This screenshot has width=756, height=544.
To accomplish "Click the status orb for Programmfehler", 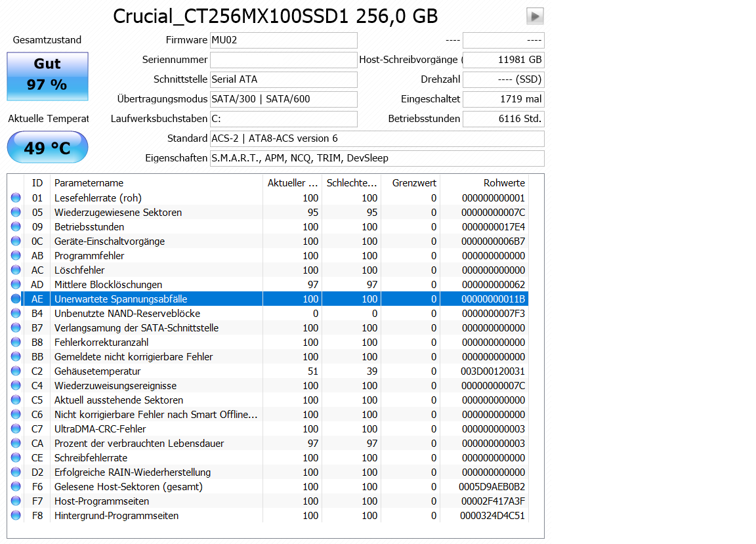I will coord(16,256).
